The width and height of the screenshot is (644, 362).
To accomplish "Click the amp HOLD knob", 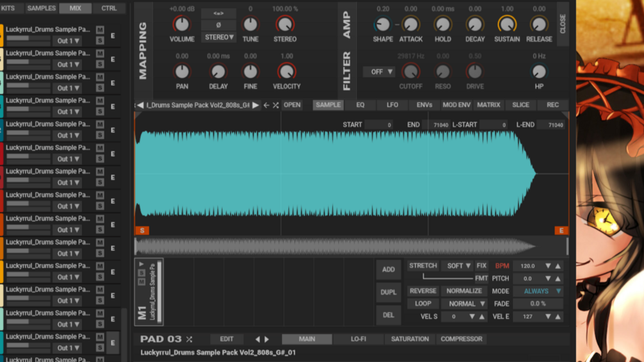I will [x=442, y=24].
